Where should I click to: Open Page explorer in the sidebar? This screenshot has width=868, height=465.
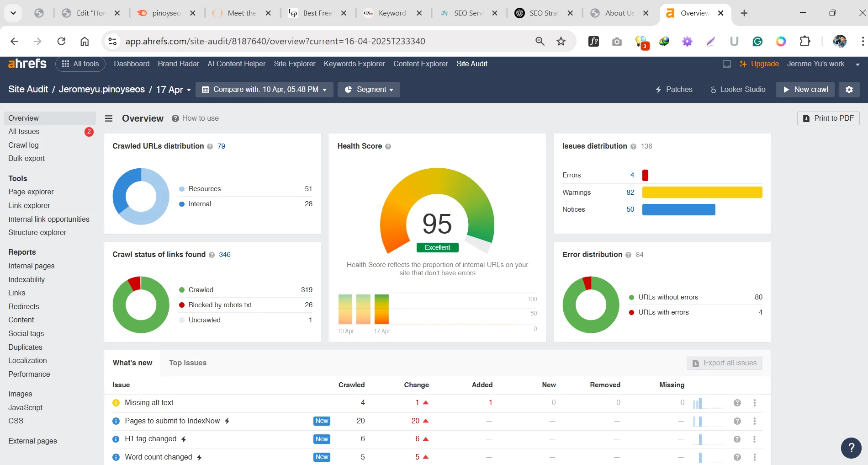tap(31, 192)
